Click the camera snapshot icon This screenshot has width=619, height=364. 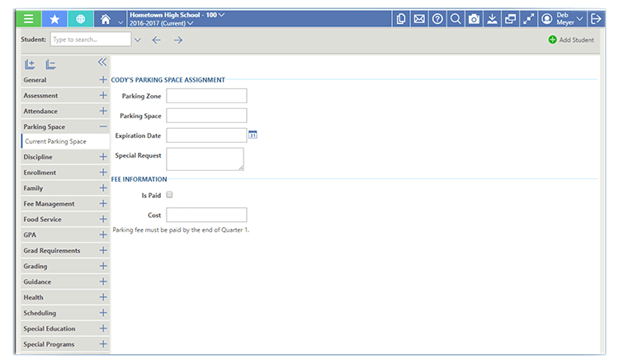474,18
